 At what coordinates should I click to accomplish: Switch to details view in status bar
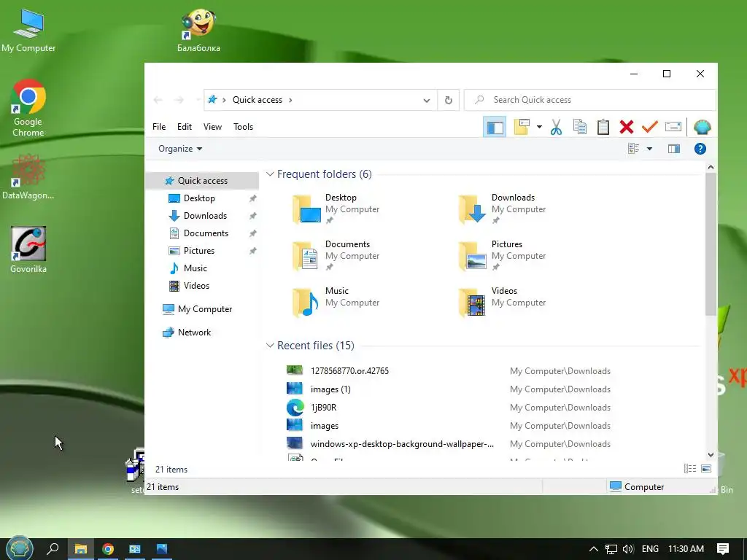coord(690,469)
